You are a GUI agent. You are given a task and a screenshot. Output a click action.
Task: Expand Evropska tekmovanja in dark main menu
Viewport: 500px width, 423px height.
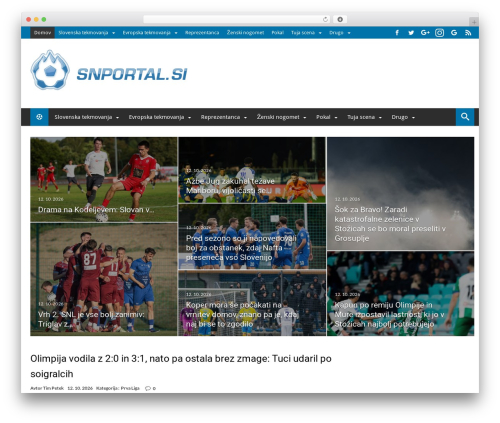pos(160,117)
